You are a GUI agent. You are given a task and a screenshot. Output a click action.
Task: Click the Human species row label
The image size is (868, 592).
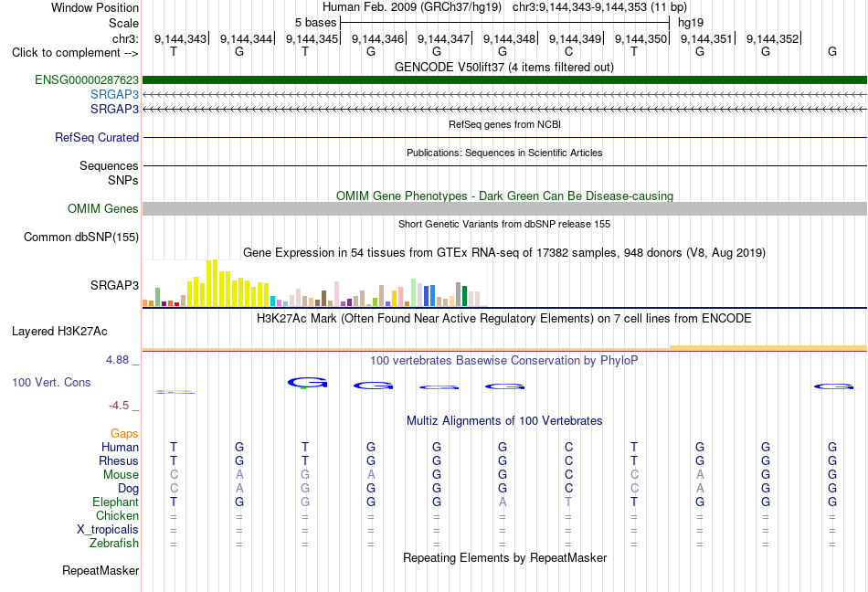[x=120, y=447]
